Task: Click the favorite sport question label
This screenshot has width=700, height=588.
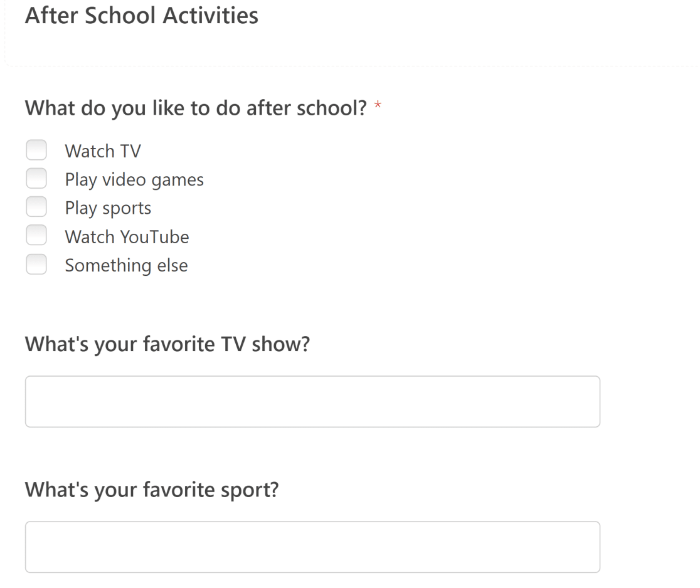Action: pos(151,490)
